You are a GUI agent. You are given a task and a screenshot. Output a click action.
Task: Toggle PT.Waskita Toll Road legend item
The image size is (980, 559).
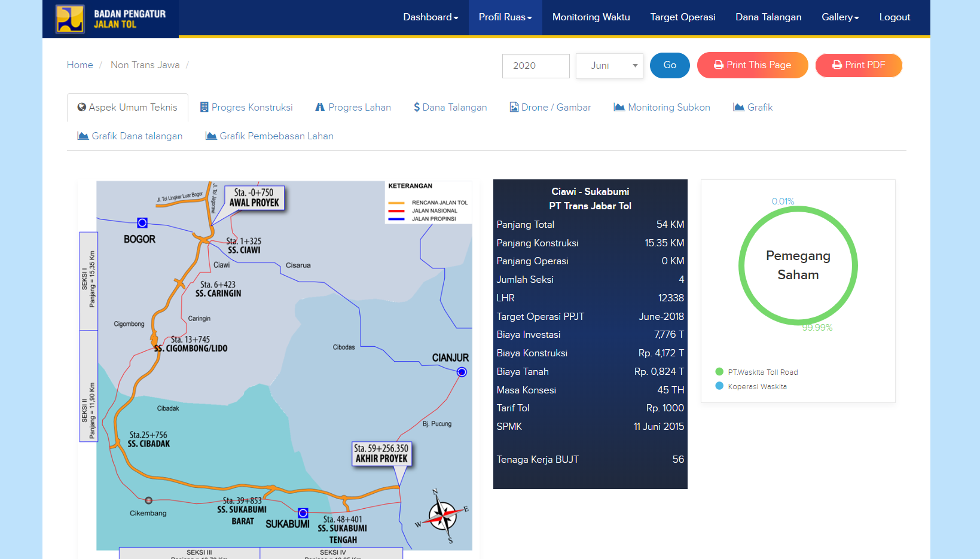coord(757,372)
